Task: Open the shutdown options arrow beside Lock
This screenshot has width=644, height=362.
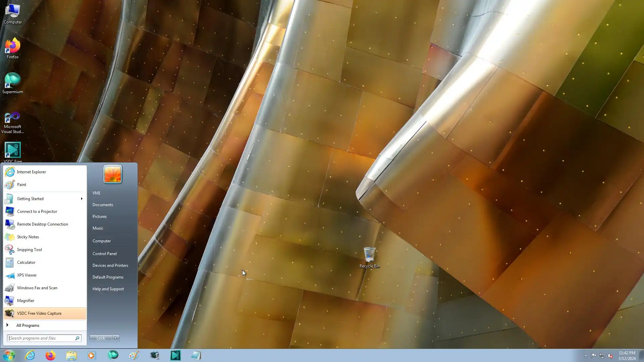Action: (116, 338)
